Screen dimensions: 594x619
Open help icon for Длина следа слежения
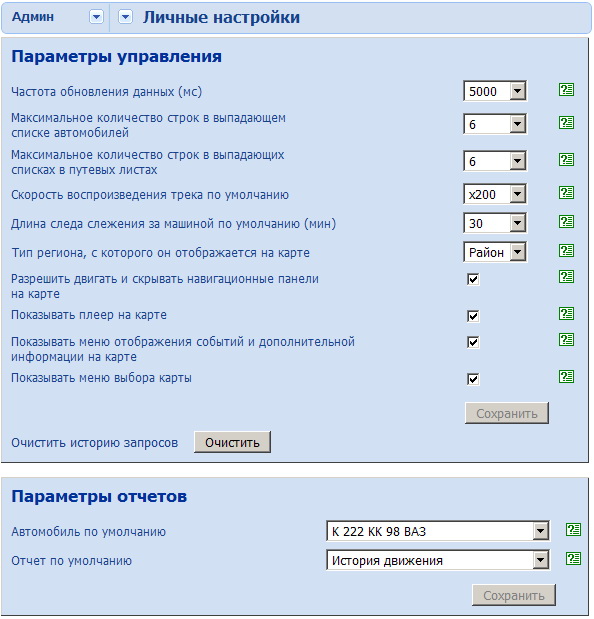[566, 222]
